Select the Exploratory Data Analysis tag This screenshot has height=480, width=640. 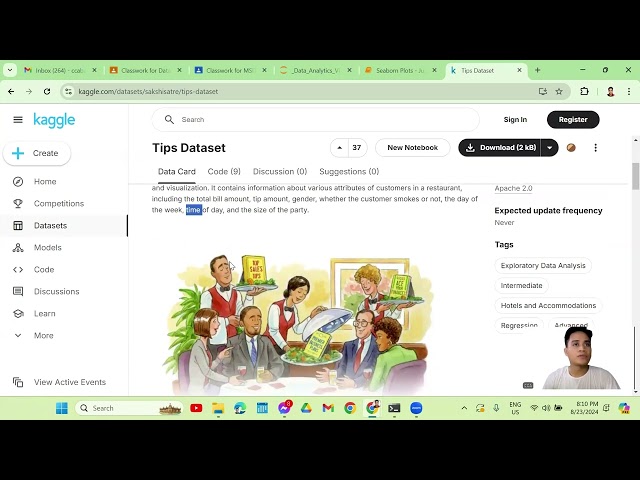(x=543, y=266)
